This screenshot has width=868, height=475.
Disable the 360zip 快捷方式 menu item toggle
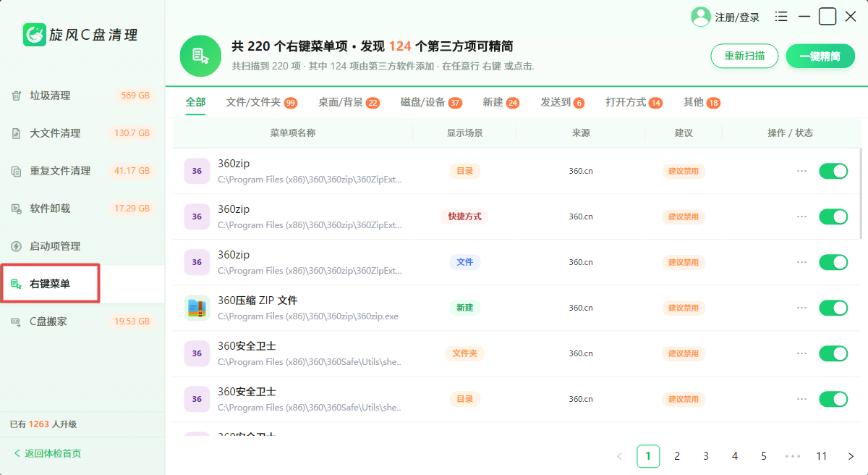833,217
